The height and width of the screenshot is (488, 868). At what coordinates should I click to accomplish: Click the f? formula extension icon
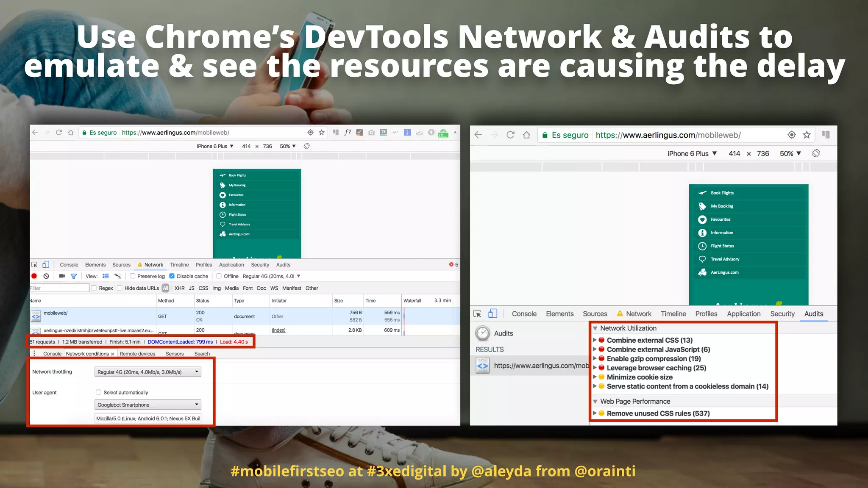(x=348, y=133)
